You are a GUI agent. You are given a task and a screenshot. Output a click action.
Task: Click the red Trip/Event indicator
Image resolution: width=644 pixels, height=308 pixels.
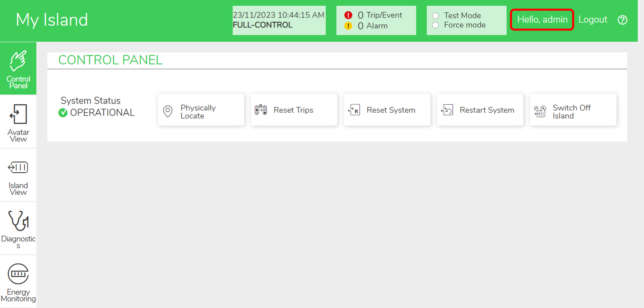point(348,15)
